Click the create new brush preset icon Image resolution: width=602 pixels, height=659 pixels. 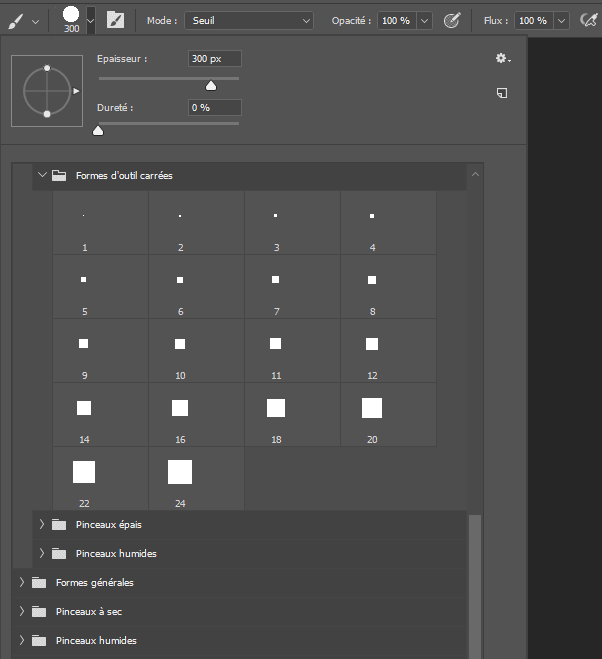(502, 92)
